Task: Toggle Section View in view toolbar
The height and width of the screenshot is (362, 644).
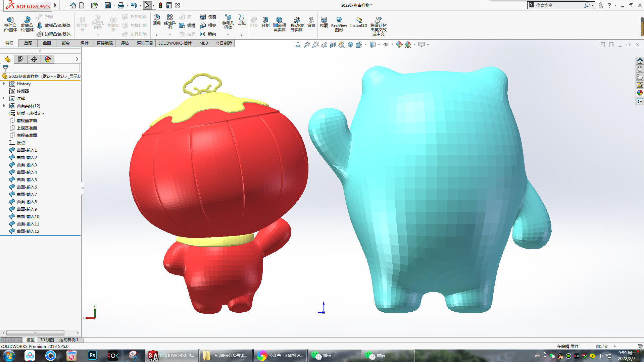Action: [333, 45]
